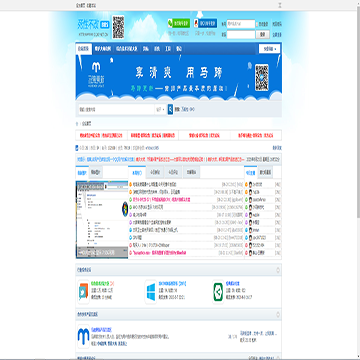Click the home icon in the breadcrumb
360x360 pixels.
[x=77, y=123]
